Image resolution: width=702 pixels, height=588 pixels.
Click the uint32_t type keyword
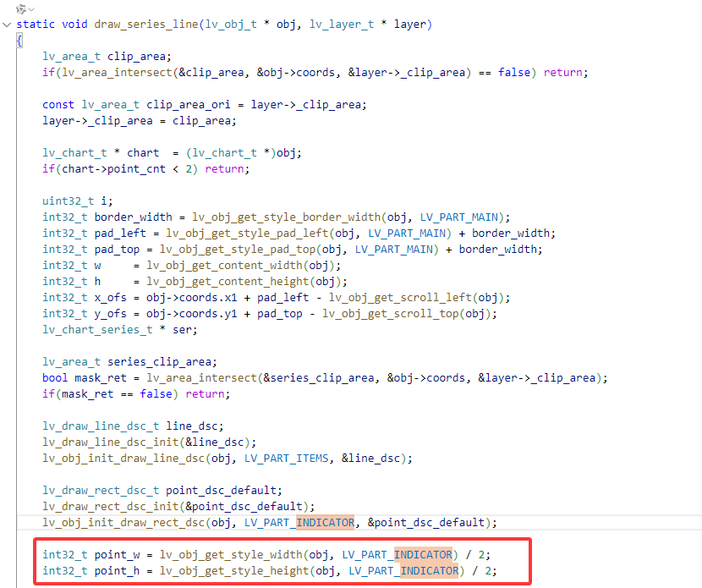point(68,201)
